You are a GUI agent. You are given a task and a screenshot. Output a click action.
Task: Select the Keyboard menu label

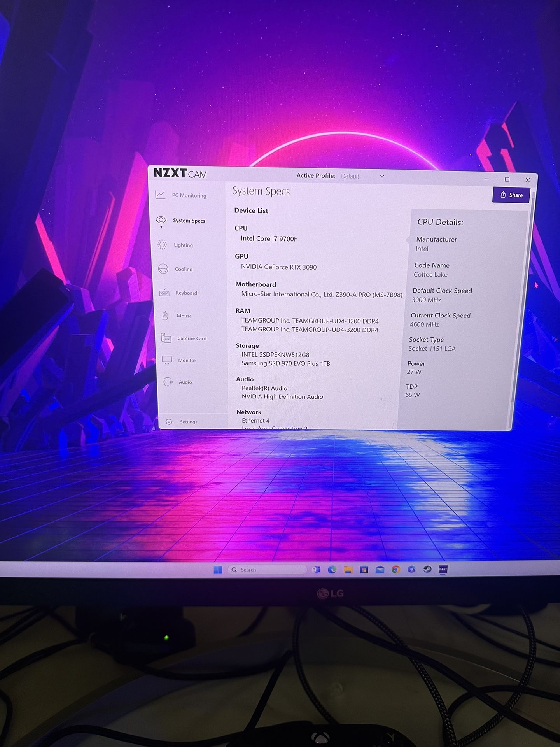pos(186,293)
